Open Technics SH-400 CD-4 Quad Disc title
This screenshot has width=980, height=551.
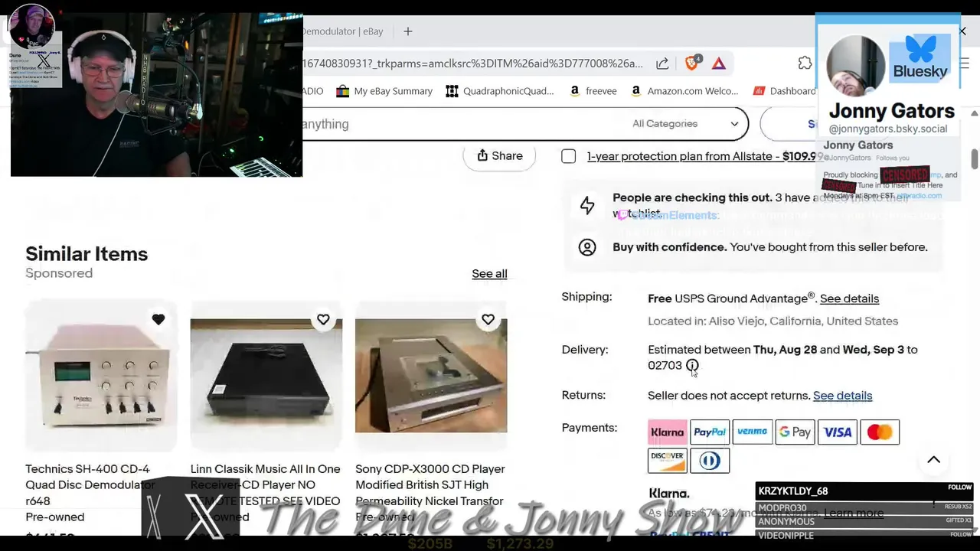point(90,484)
